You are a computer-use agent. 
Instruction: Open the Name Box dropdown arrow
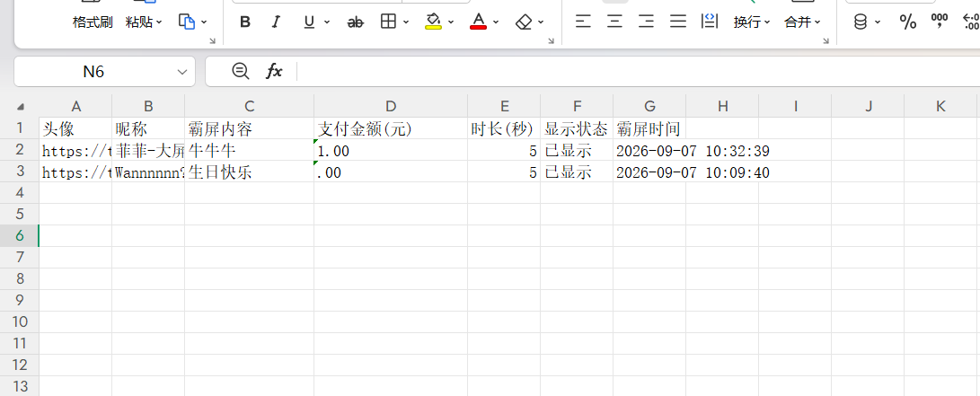coord(182,72)
